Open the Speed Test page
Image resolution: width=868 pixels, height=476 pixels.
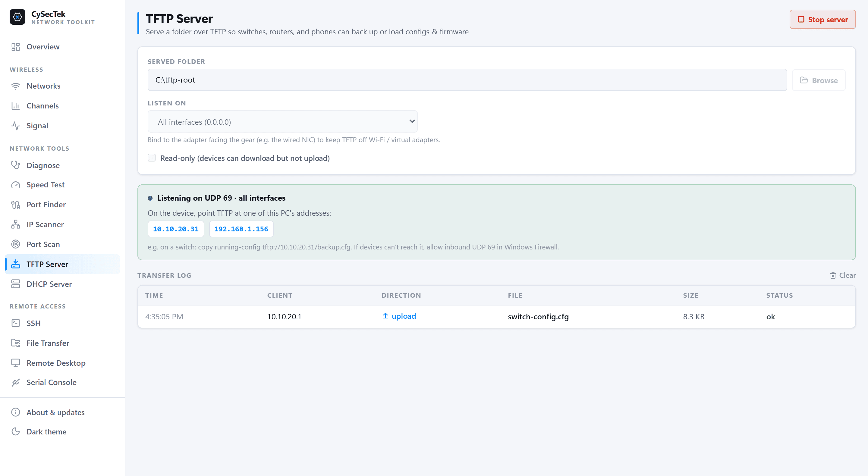tap(62, 185)
